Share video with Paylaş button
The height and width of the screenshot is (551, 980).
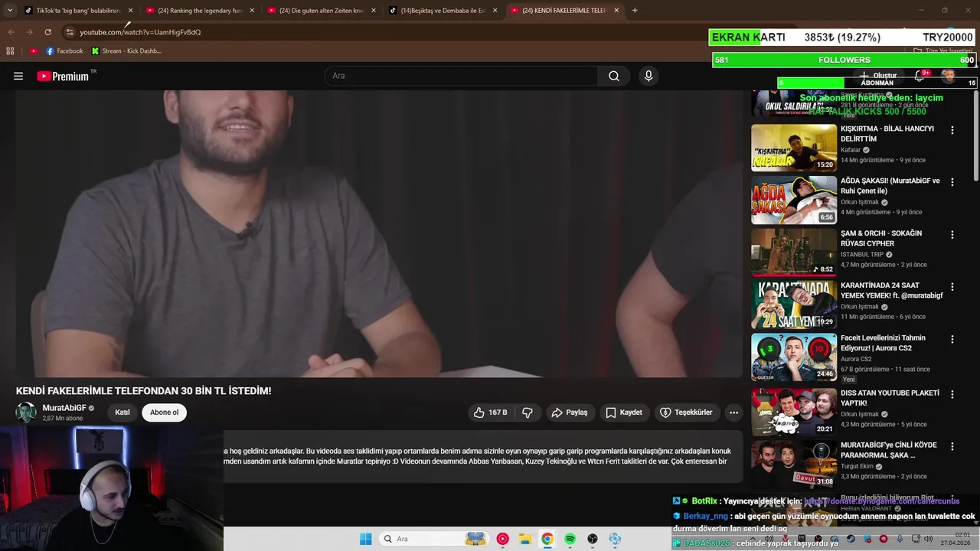pos(570,412)
